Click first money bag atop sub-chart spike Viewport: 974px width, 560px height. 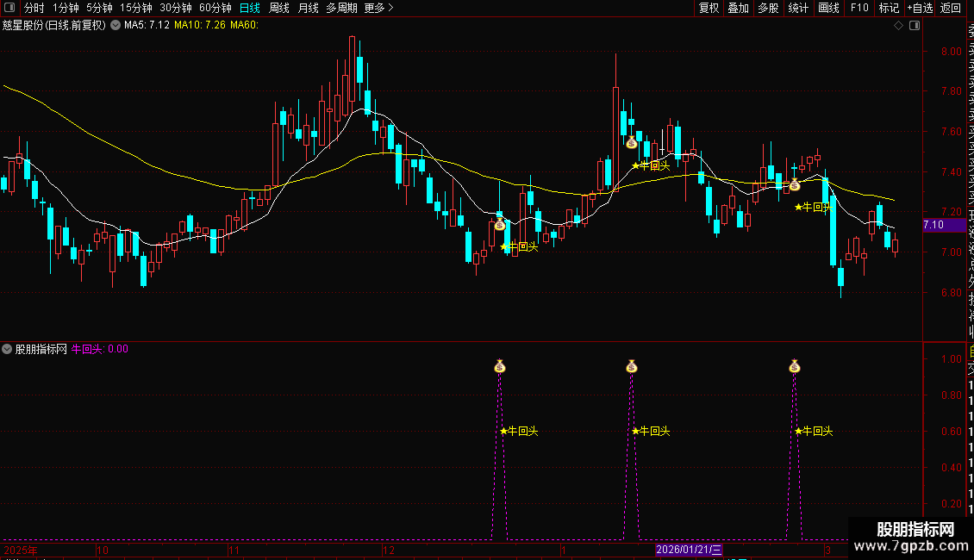[499, 367]
